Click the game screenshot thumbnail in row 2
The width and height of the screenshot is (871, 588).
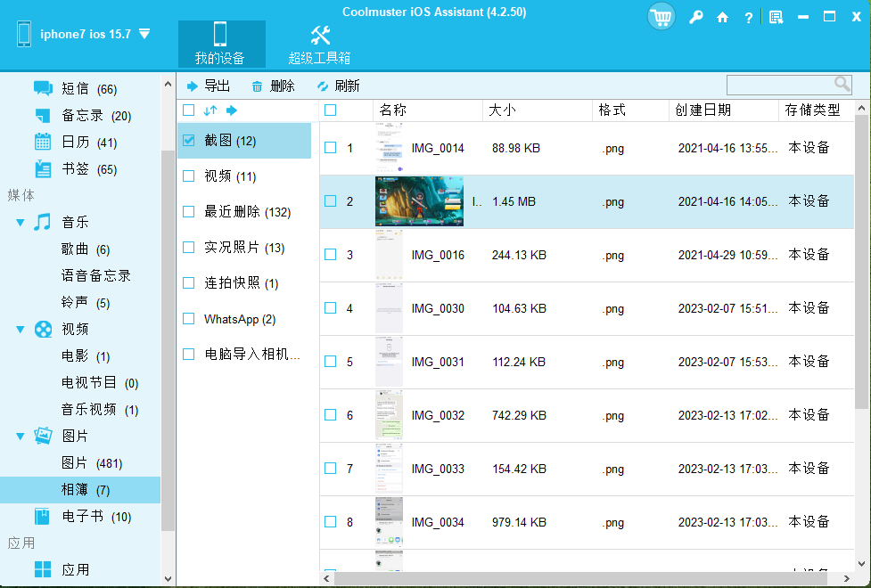pyautogui.click(x=419, y=201)
